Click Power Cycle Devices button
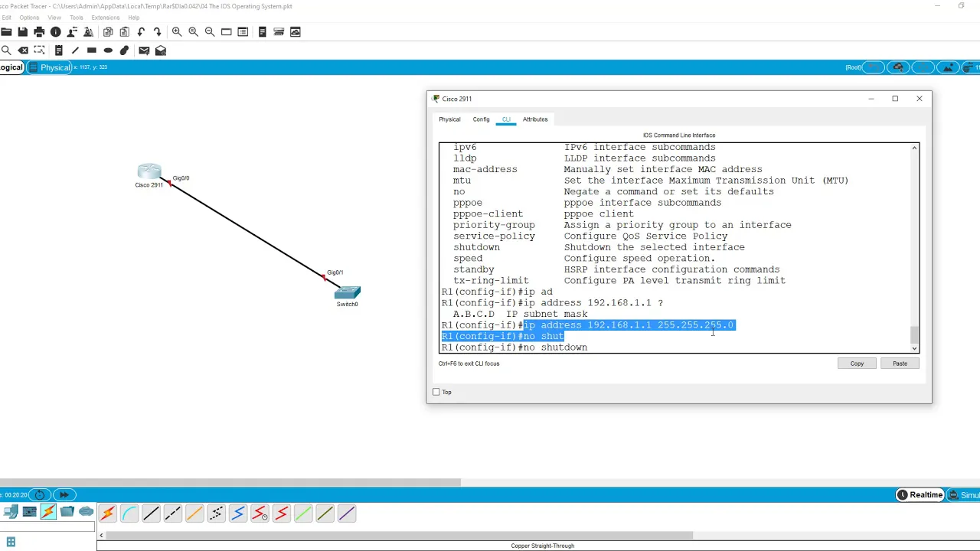This screenshot has width=980, height=551. tap(40, 495)
